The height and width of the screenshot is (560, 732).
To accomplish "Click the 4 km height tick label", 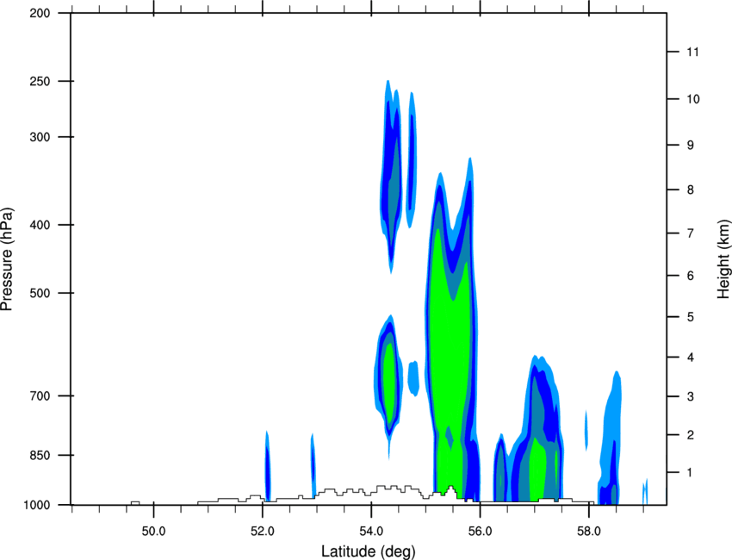I will click(691, 358).
